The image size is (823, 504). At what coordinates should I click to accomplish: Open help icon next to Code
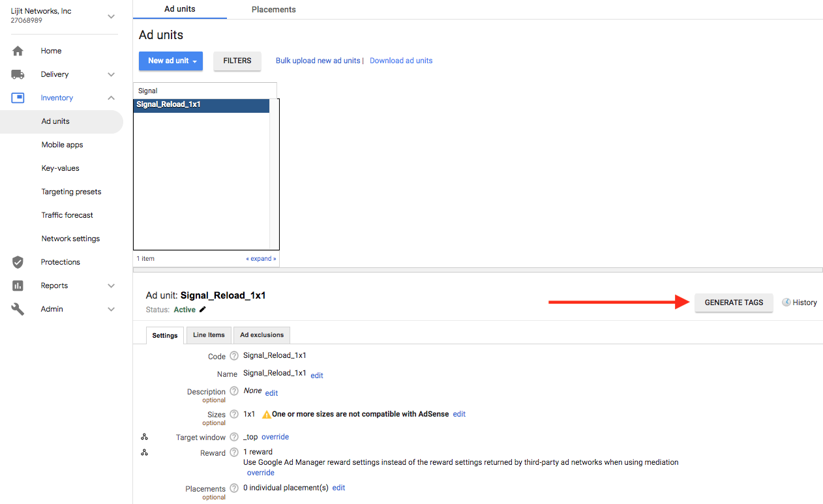tap(234, 356)
